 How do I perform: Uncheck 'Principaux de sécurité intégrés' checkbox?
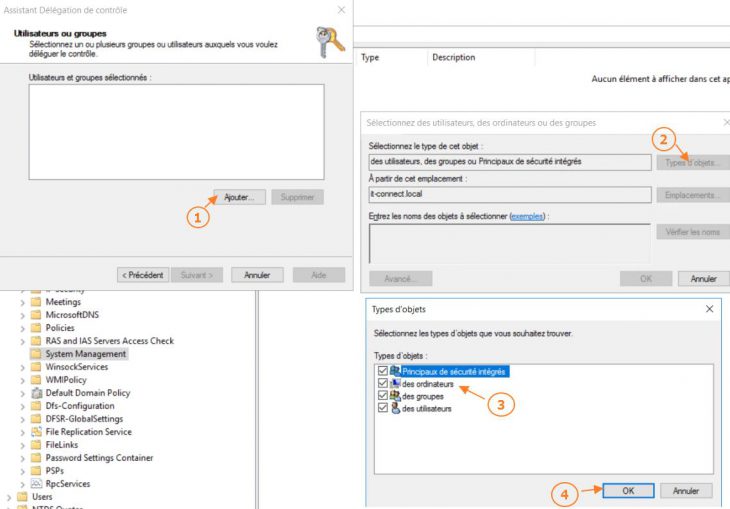point(381,371)
